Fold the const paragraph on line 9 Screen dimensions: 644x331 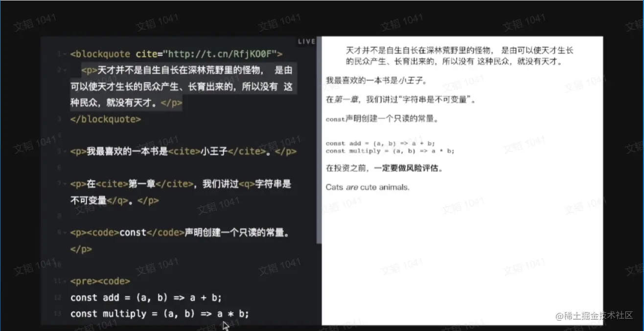pos(65,233)
